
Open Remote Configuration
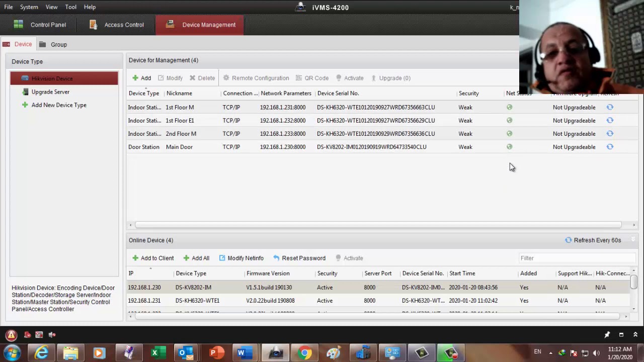[x=256, y=78]
